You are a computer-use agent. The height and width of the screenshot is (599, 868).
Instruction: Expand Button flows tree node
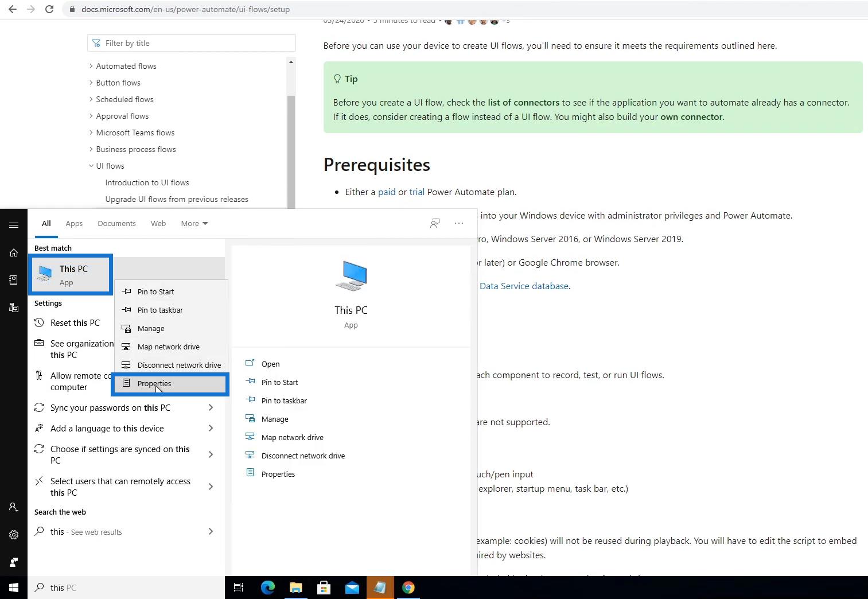[91, 83]
